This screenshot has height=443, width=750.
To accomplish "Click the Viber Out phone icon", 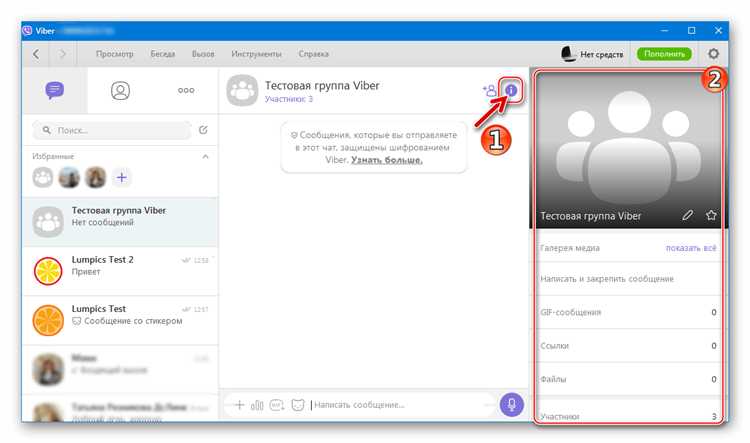I will 568,54.
